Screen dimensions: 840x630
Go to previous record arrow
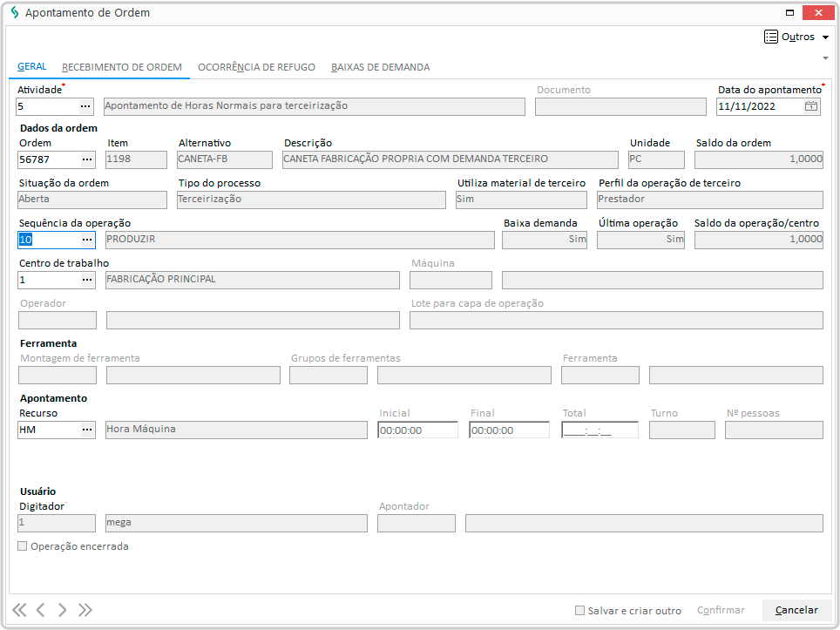(x=41, y=610)
